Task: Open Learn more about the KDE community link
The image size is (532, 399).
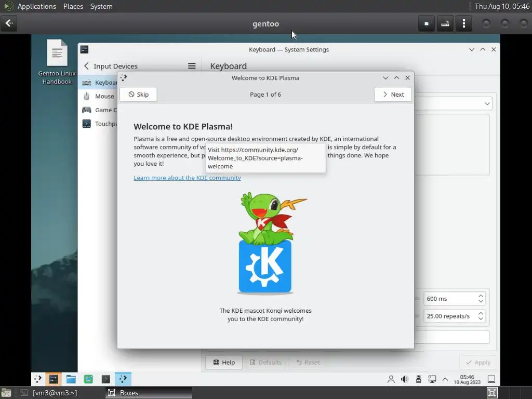Action: (187, 178)
